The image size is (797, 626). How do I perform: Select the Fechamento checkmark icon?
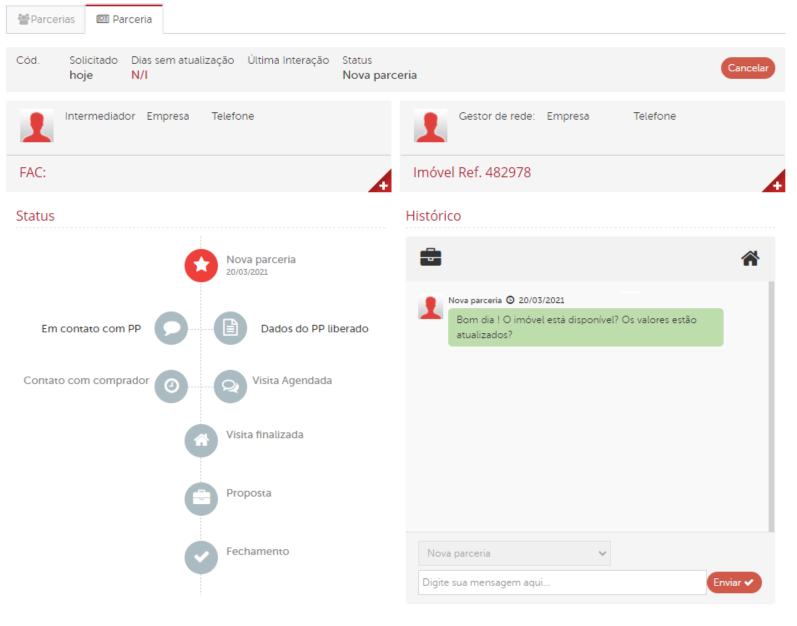(x=201, y=557)
